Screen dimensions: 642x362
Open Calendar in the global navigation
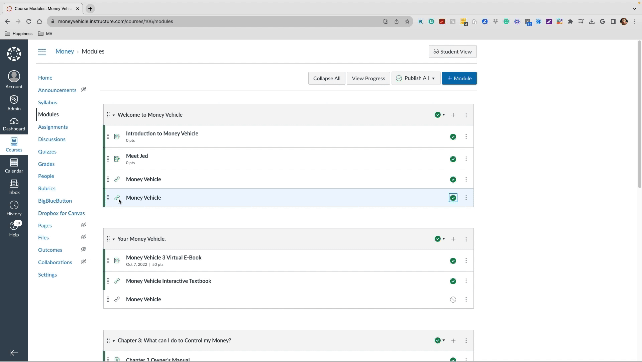coord(14,165)
